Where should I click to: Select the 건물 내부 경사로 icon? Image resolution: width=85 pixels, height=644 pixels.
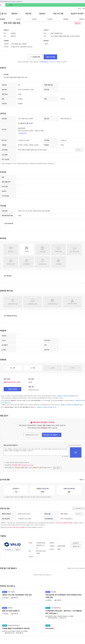click(x=72, y=302)
